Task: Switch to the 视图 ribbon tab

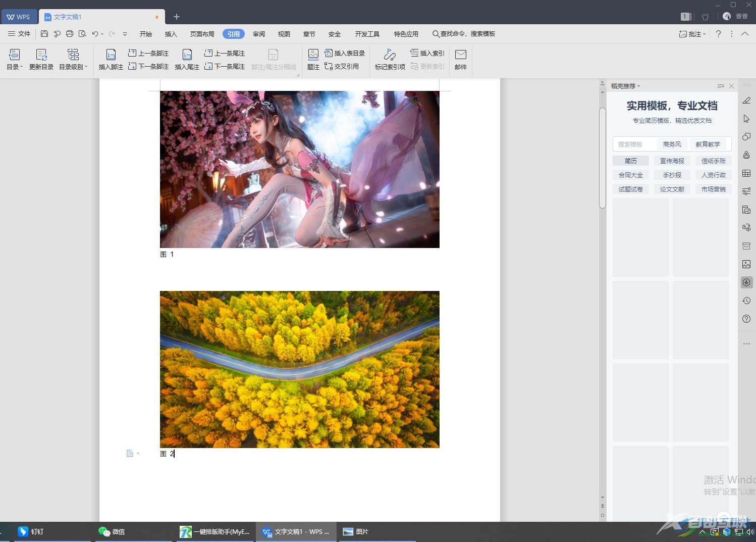Action: click(284, 34)
